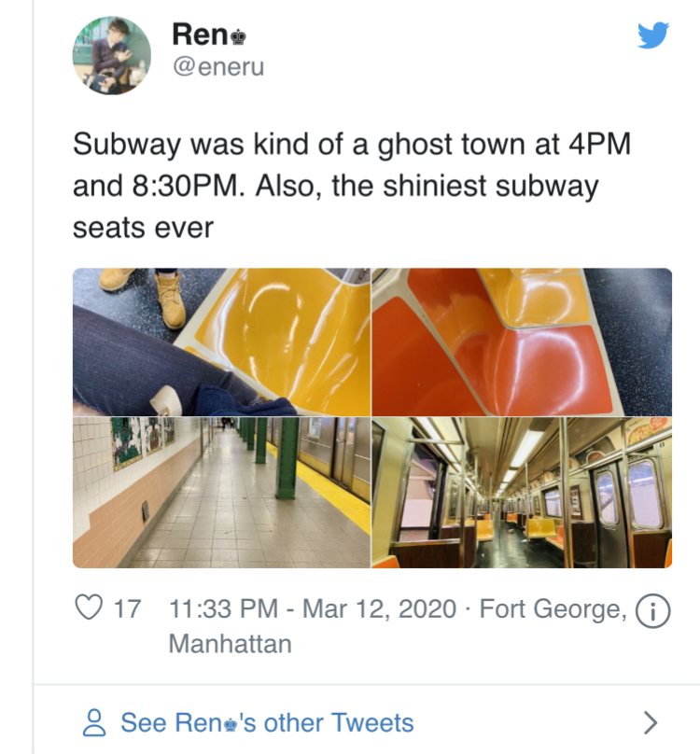Open the Fort George location link
700x754 pixels.
tap(551, 609)
